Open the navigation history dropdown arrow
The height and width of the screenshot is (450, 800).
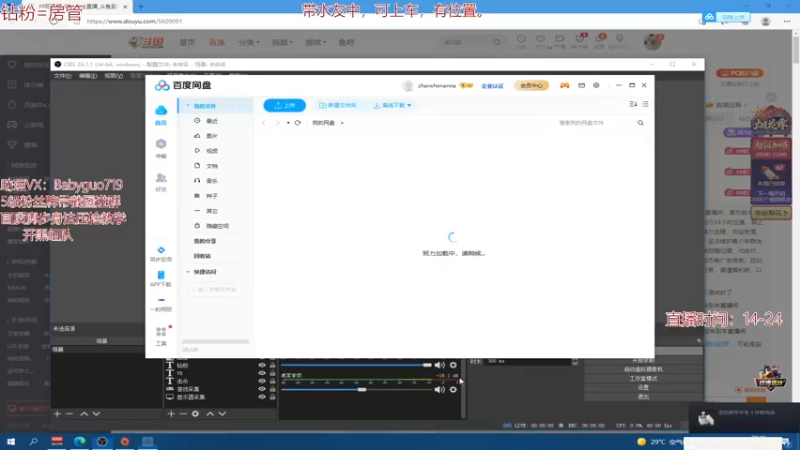click(288, 123)
